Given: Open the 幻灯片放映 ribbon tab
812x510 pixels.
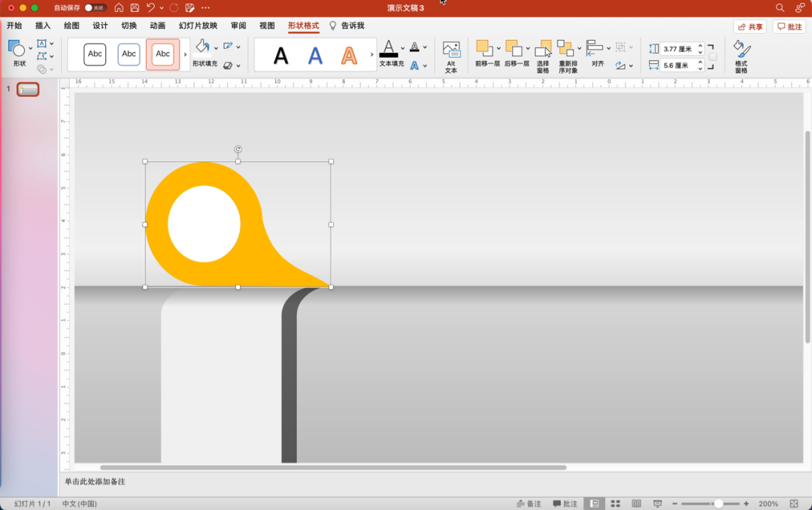Looking at the screenshot, I should (198, 26).
